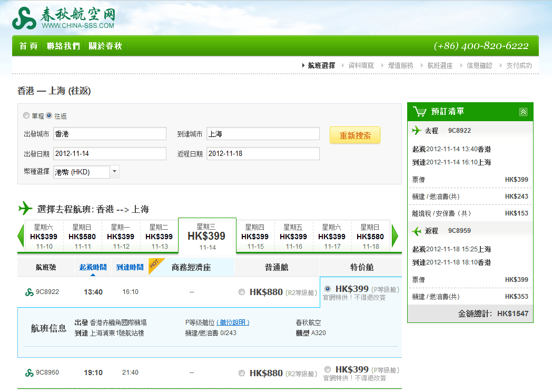Open 聯絡我們 in the navigation bar

point(63,46)
